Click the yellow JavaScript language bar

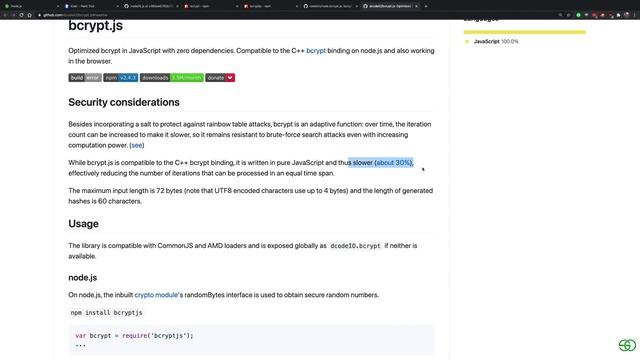pyautogui.click(x=524, y=32)
